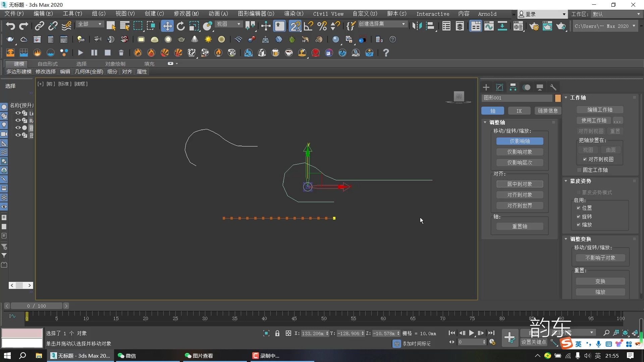This screenshot has height=362, width=644.
Task: Toggle the 固定工作轴 checkbox
Action: 579,170
